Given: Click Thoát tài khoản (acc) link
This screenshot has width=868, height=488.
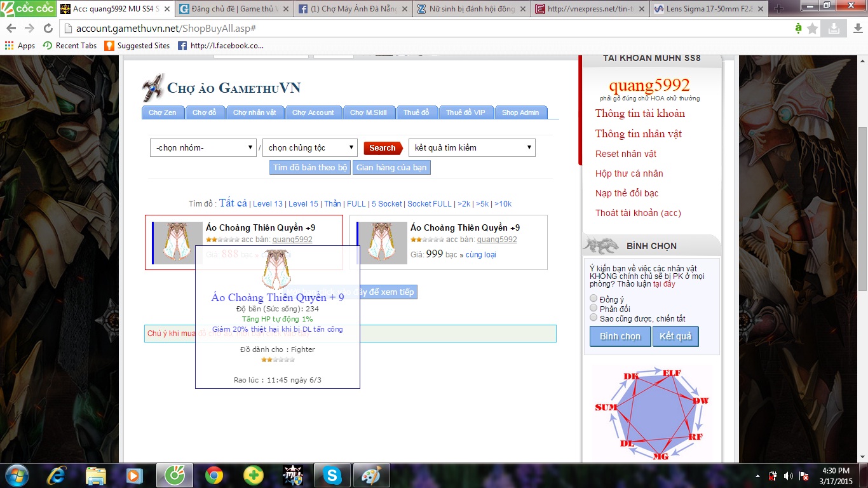Looking at the screenshot, I should [x=638, y=213].
